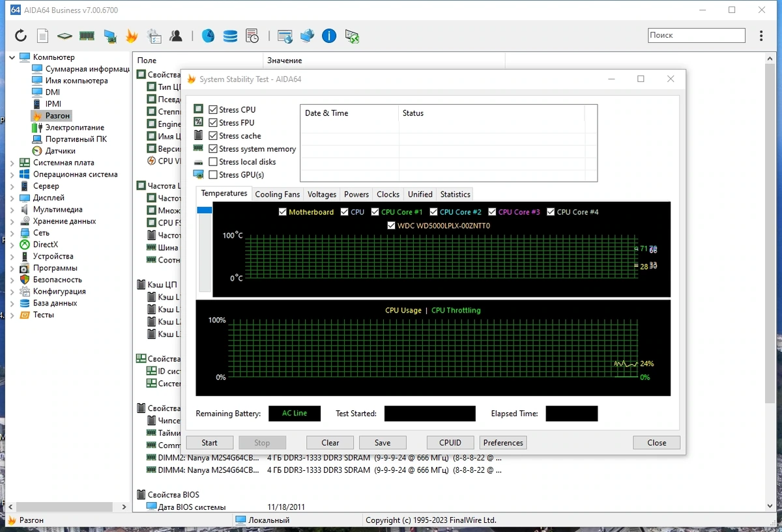Expand the Сервер node
The image size is (782, 532).
pyautogui.click(x=12, y=186)
